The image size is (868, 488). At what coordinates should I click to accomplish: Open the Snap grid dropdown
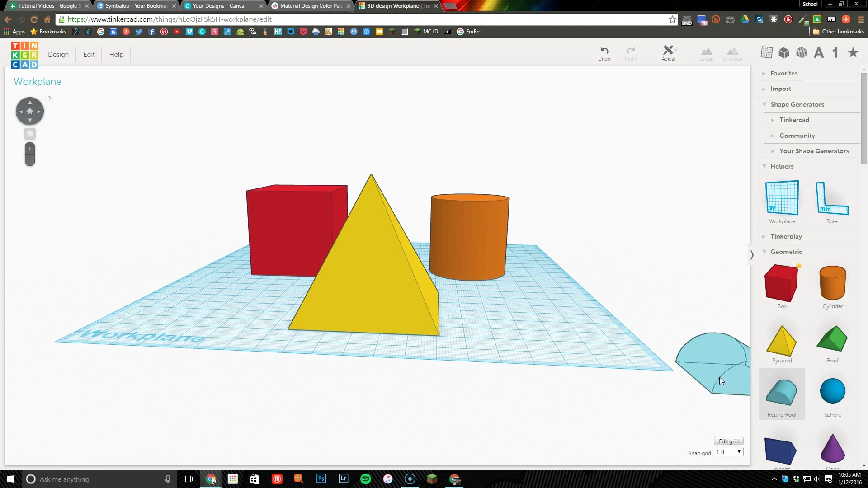[728, 452]
